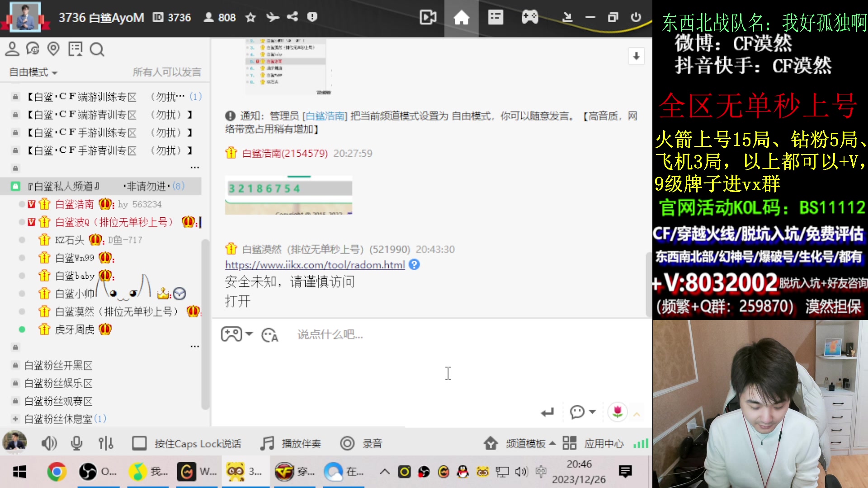Open 应用中心

tap(593, 444)
